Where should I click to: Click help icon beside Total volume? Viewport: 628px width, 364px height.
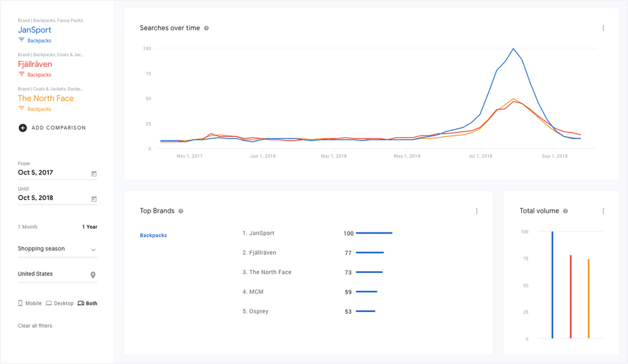point(566,211)
